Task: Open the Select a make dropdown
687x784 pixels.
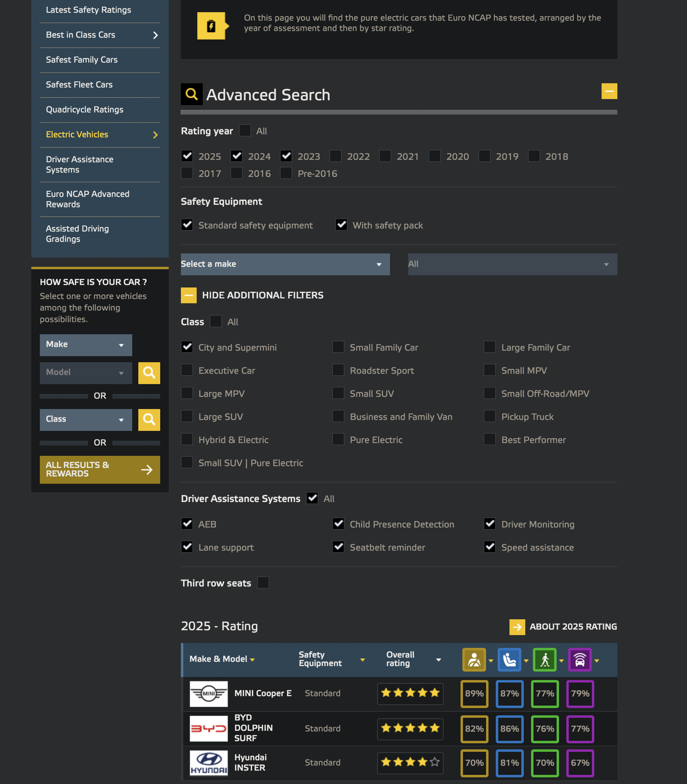Action: point(285,264)
